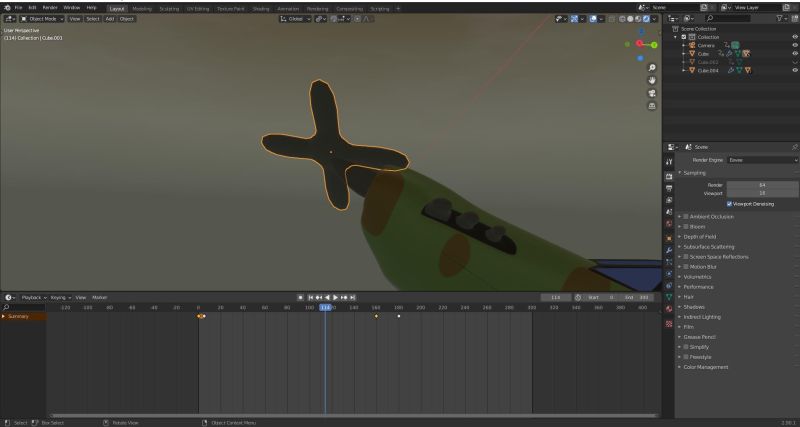Select wireframe viewport shading icon
Viewport: 800px width, 427px height.
point(622,19)
